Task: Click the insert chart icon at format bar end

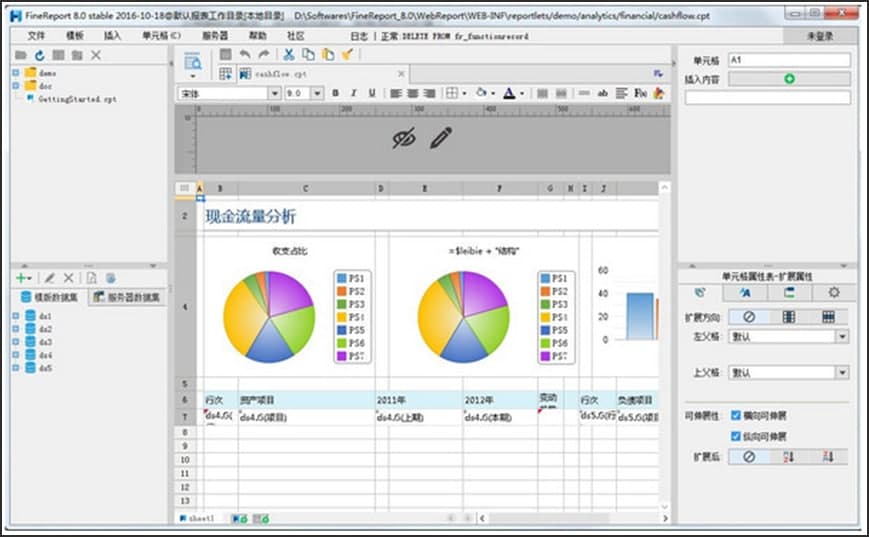Action: click(658, 93)
